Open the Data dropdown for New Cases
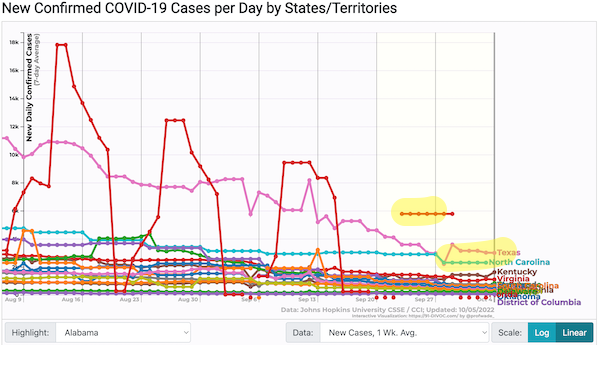This screenshot has width=600, height=386. point(404,332)
